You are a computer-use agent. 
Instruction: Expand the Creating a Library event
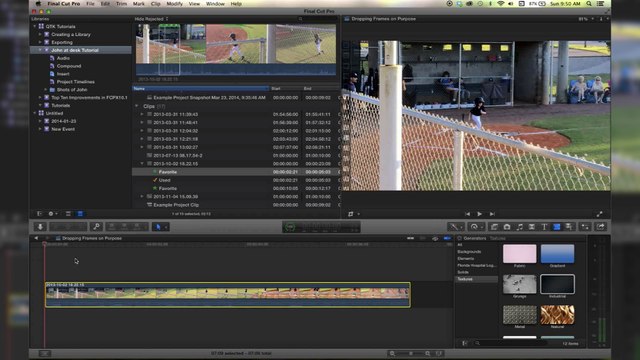tap(40, 35)
